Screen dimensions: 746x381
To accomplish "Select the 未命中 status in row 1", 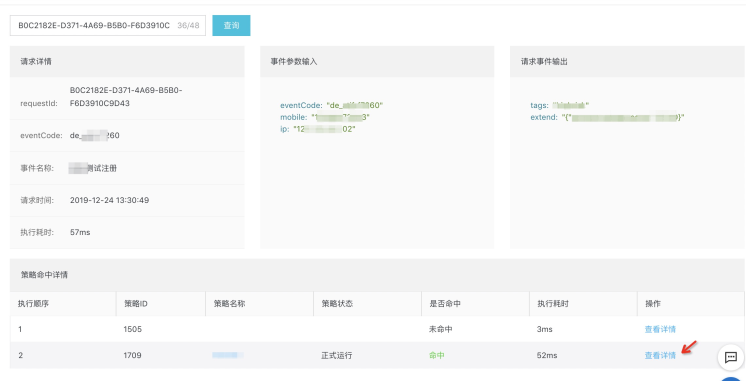I will pyautogui.click(x=441, y=329).
